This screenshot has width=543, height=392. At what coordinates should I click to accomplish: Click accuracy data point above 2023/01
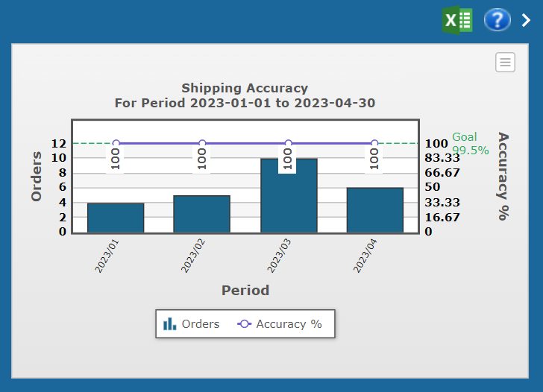click(116, 143)
